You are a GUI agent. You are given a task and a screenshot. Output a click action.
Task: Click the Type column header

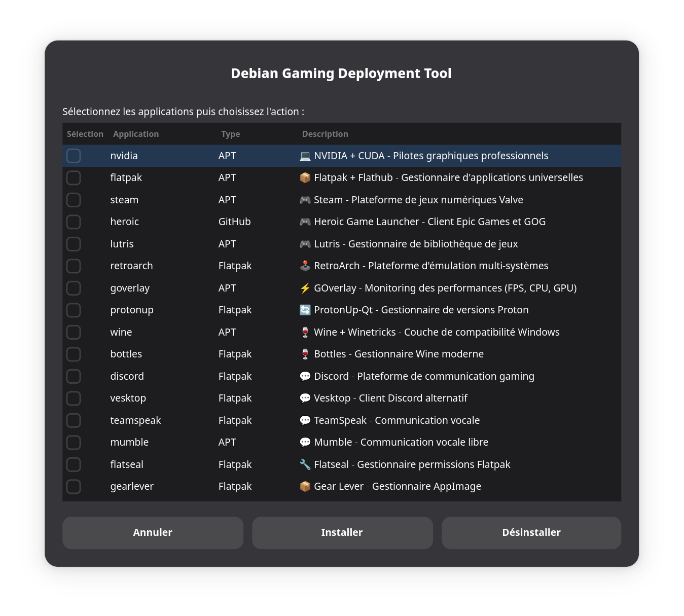coord(230,134)
